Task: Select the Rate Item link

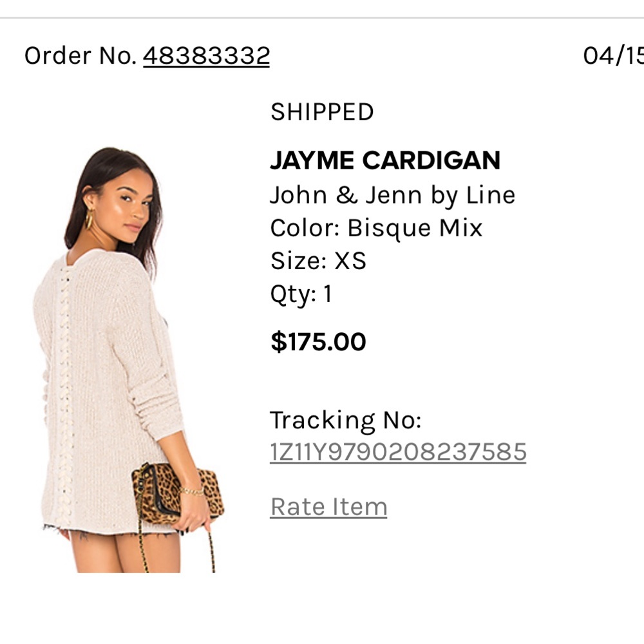Action: (x=328, y=506)
